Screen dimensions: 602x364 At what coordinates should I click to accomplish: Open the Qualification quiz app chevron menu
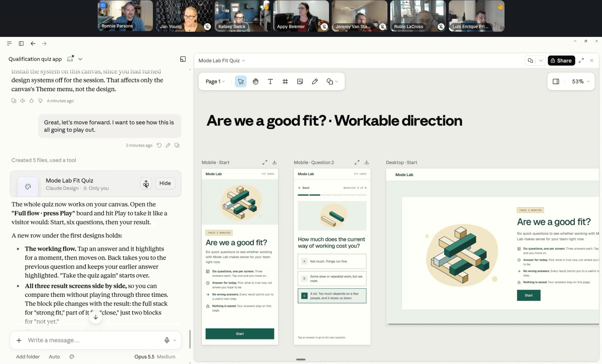(80, 59)
